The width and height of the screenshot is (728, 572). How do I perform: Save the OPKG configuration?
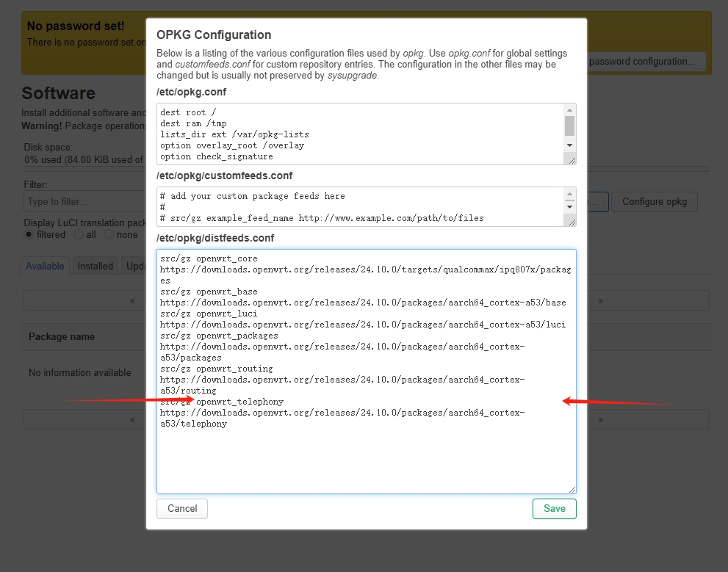[x=555, y=508]
